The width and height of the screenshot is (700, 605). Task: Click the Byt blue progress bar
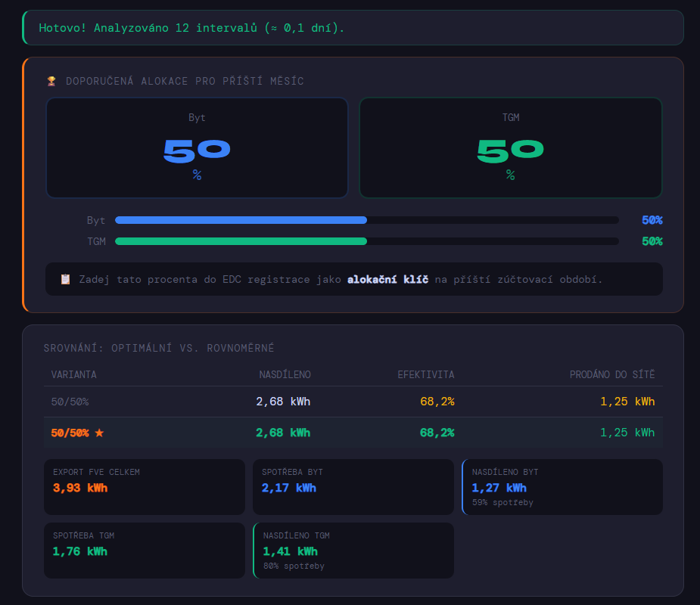241,220
